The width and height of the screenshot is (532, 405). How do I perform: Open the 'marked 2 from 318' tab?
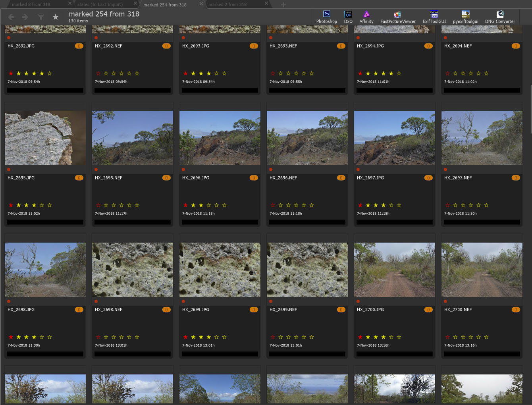pyautogui.click(x=227, y=4)
